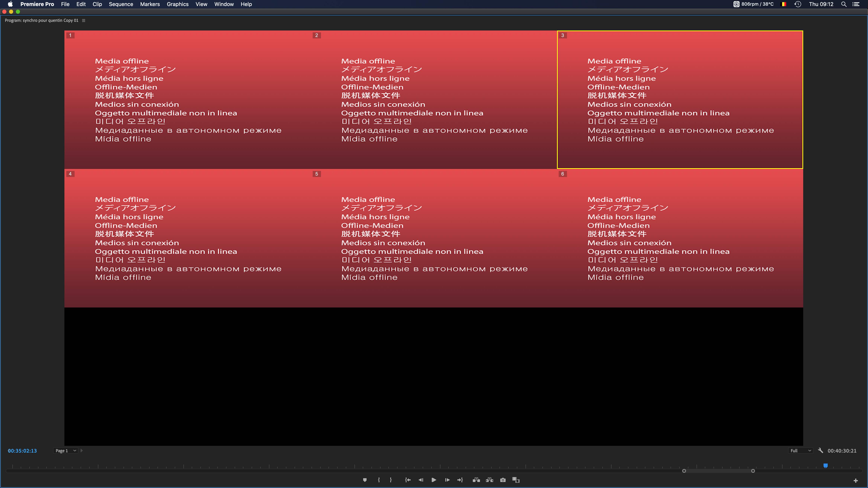This screenshot has width=868, height=488.
Task: Grab the left zoom scroll bar handle
Action: [x=684, y=471]
